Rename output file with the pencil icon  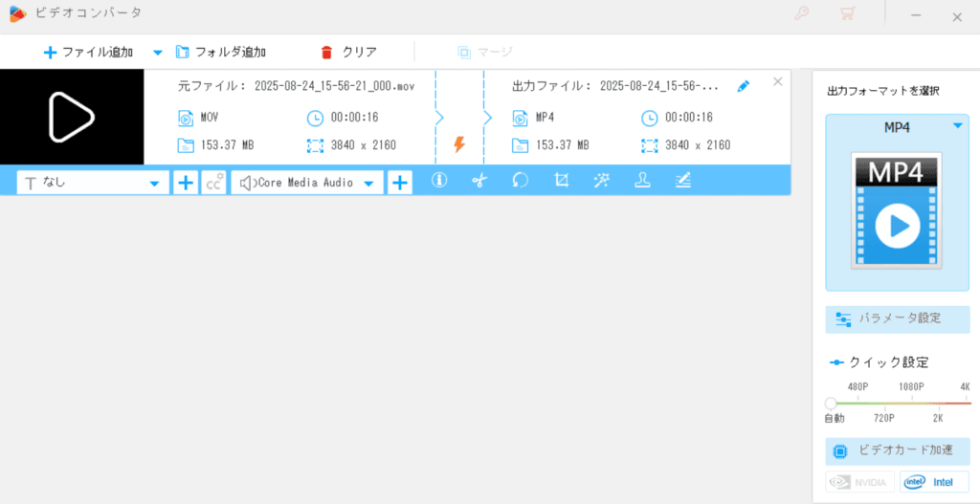743,86
